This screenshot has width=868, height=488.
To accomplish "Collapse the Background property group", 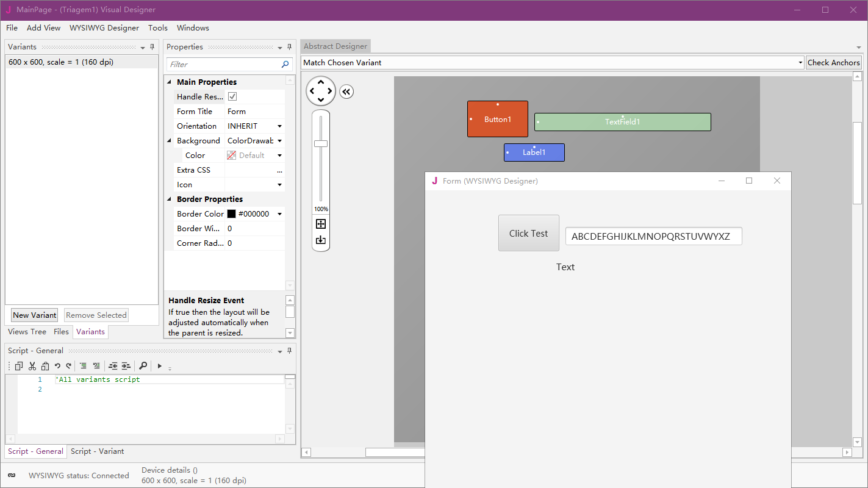I will (x=170, y=141).
